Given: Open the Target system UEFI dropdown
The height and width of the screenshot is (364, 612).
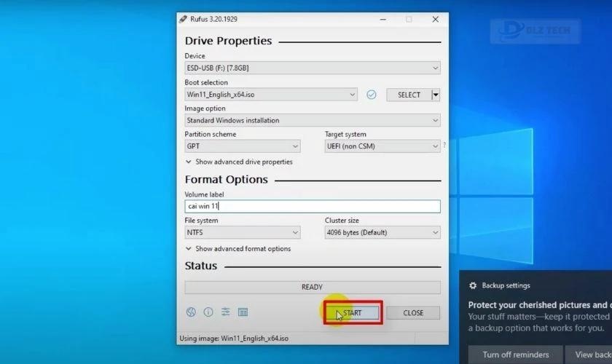Looking at the screenshot, I should pyautogui.click(x=382, y=146).
